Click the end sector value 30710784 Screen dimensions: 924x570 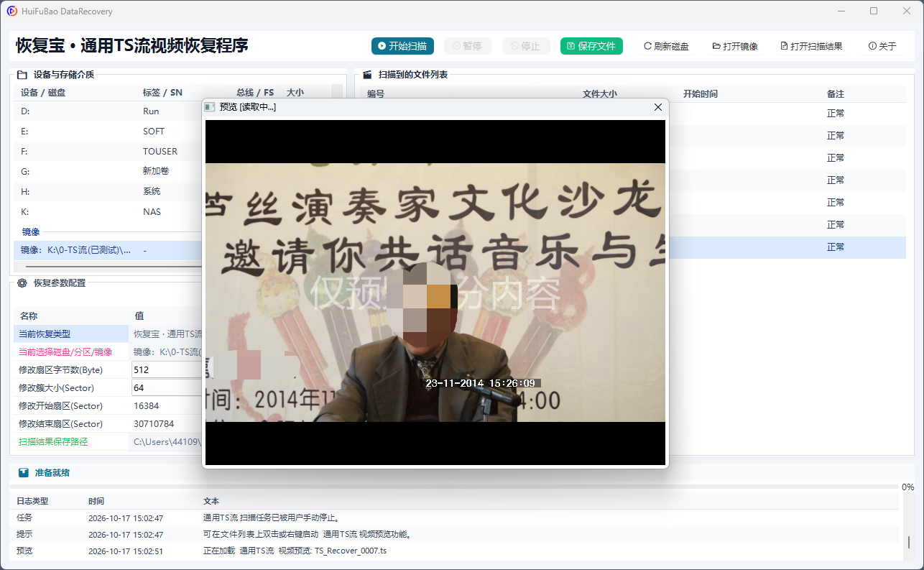154,424
